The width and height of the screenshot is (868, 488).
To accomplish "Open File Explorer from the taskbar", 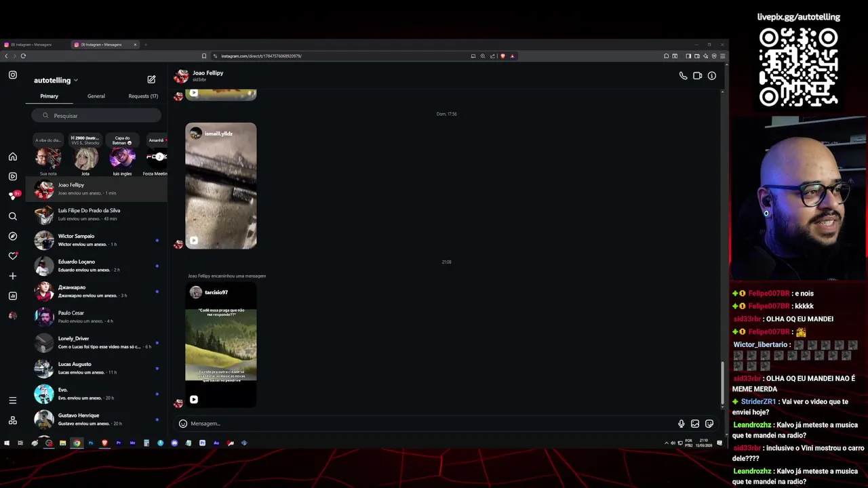I will coord(62,443).
